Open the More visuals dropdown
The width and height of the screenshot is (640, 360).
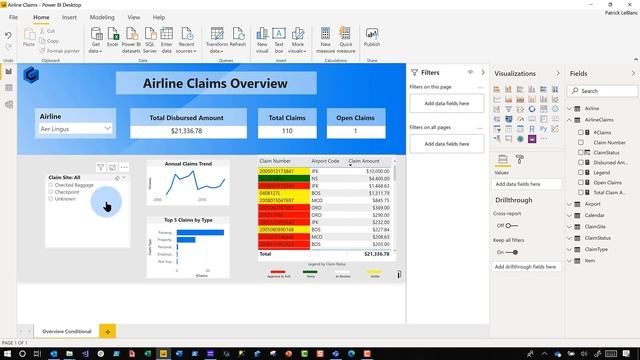click(297, 40)
